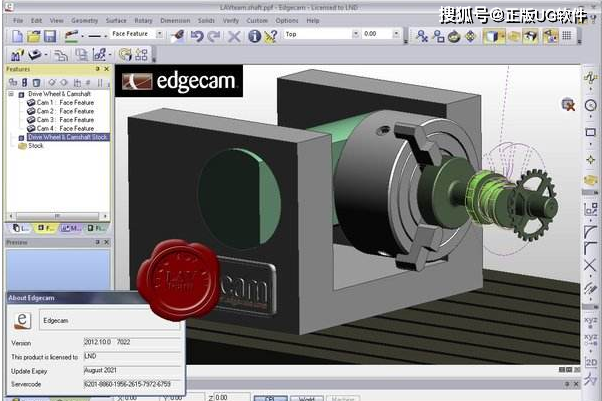
Task: Click the curve icon at top of right toolbar
Action: (x=590, y=78)
